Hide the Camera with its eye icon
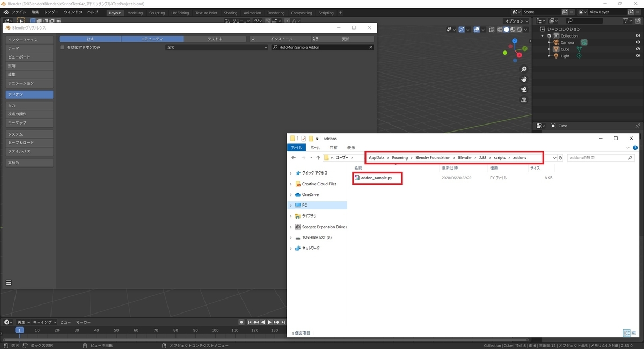Image resolution: width=644 pixels, height=349 pixels. (638, 42)
